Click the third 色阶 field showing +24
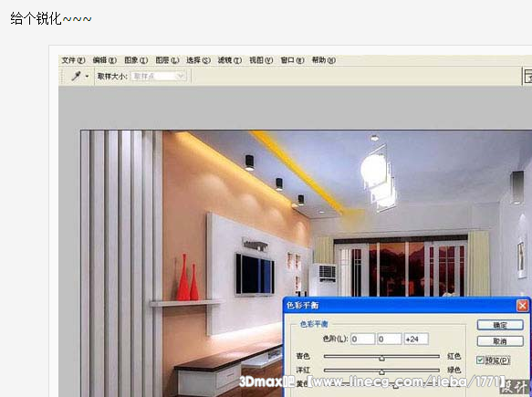The height and width of the screenshot is (397, 532). point(416,339)
